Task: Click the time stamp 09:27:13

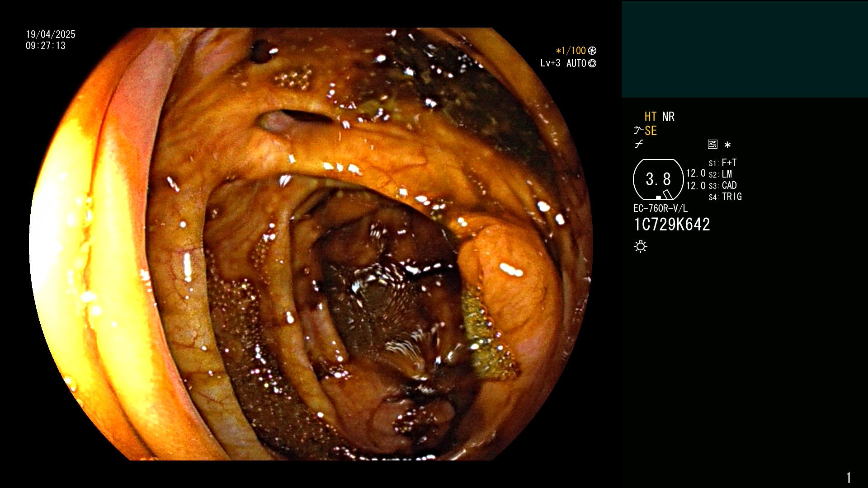Action: click(46, 46)
